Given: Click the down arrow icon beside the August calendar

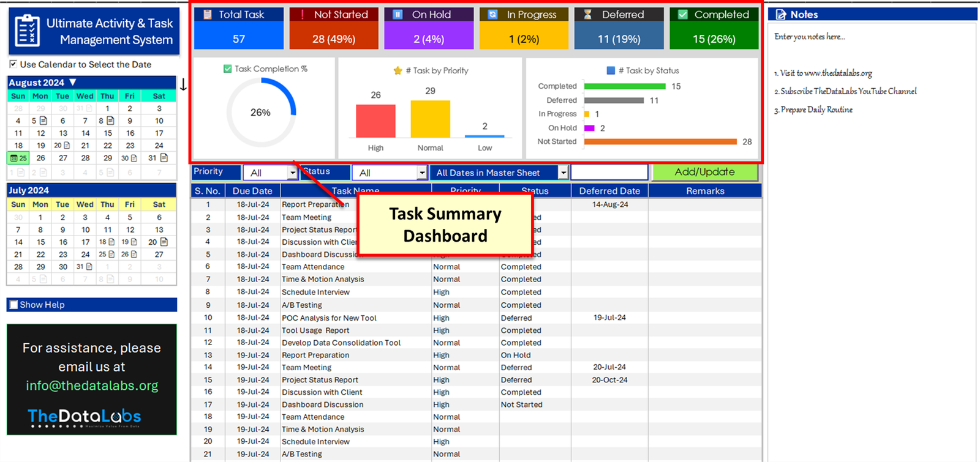Looking at the screenshot, I should tap(183, 84).
